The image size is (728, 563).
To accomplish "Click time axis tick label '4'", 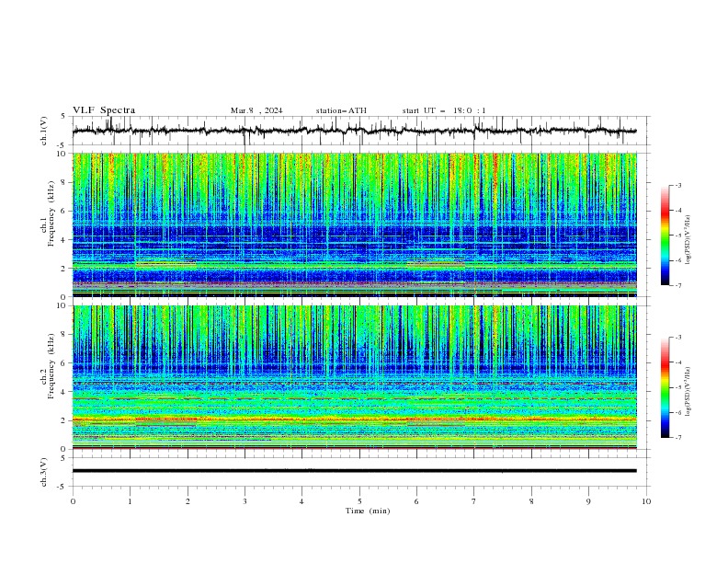I will pyautogui.click(x=301, y=501).
